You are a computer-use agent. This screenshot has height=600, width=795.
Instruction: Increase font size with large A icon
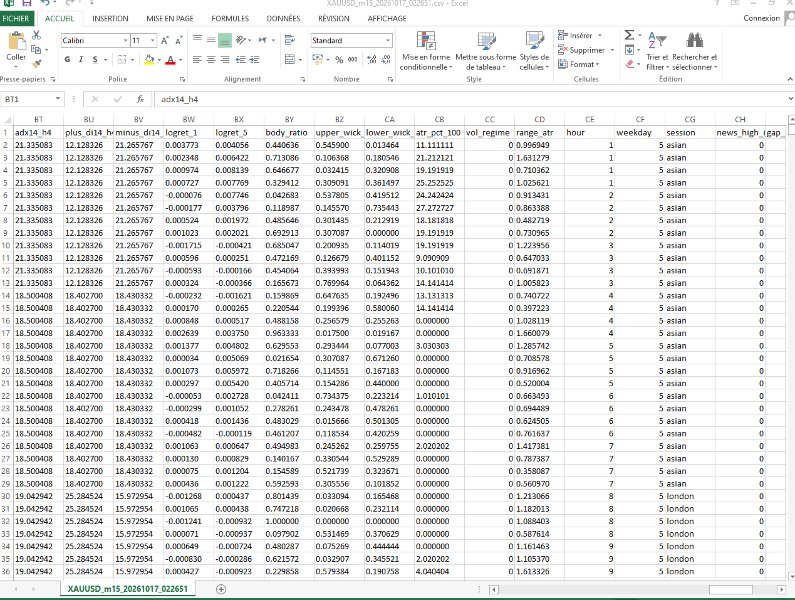165,41
